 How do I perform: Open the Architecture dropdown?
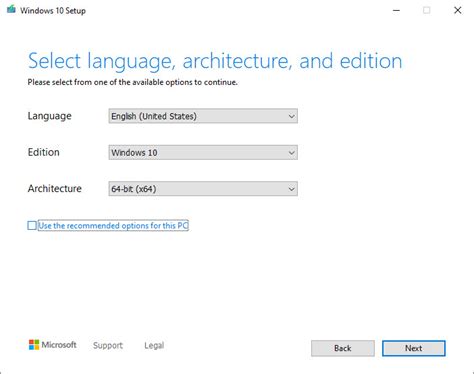203,189
